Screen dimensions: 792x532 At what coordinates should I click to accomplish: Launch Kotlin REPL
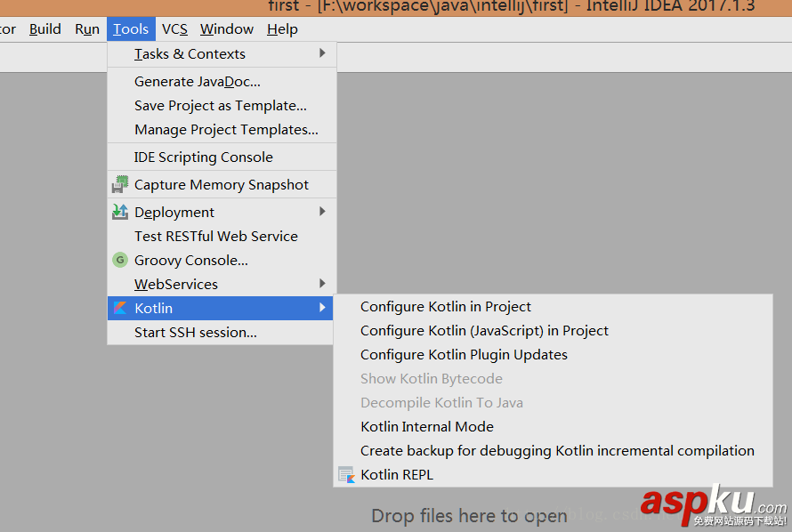click(554, 475)
